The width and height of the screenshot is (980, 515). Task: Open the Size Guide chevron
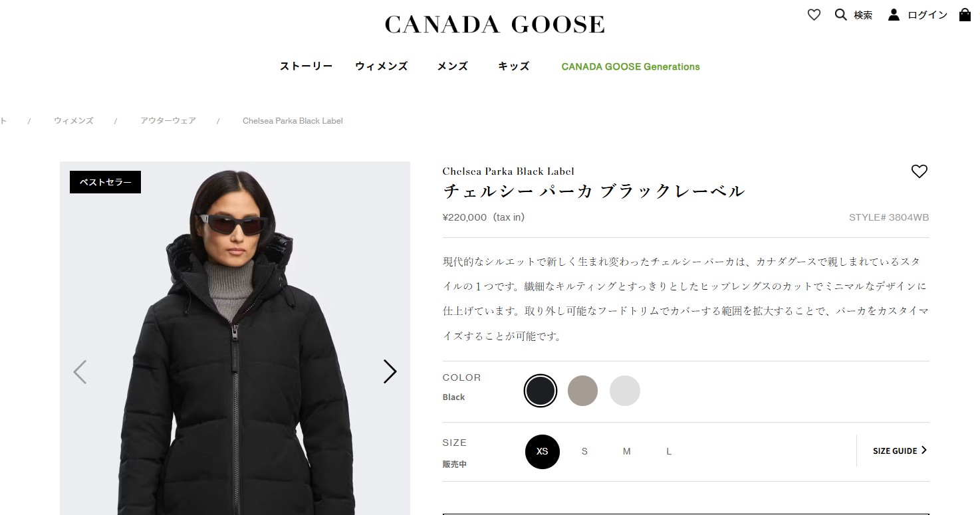coord(923,450)
